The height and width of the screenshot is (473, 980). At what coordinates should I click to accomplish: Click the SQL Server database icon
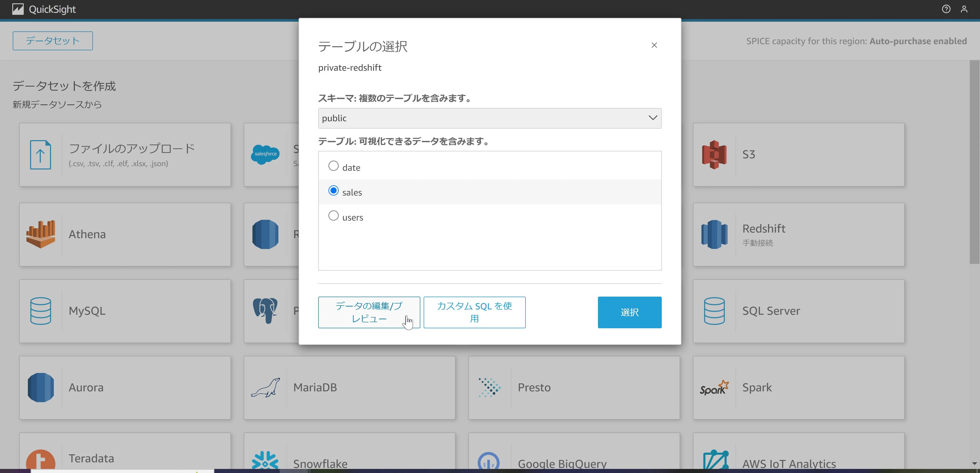715,311
